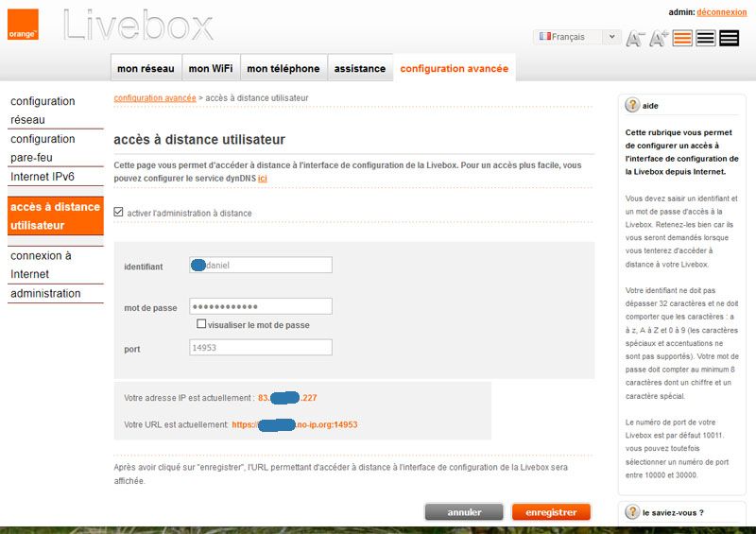This screenshot has width=756, height=534.
Task: Open 'connexion à Internet' in sidebar
Action: coord(56,265)
